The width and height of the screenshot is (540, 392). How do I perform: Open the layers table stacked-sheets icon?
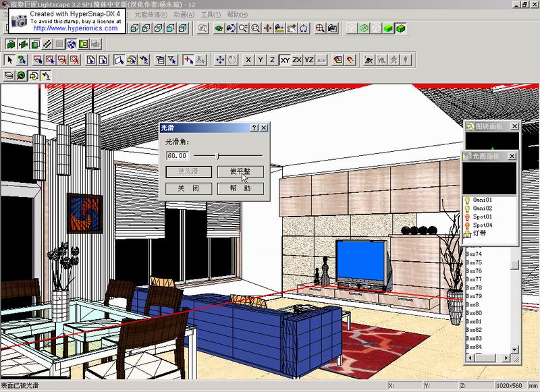click(9, 76)
